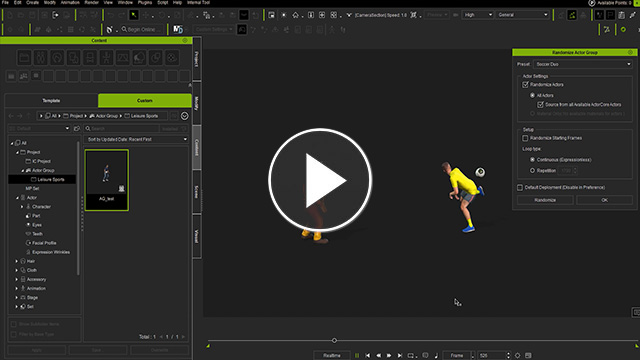Screen dimensions: 640x360
Task: Open the Animation category icon in Content
Action: click(106, 58)
